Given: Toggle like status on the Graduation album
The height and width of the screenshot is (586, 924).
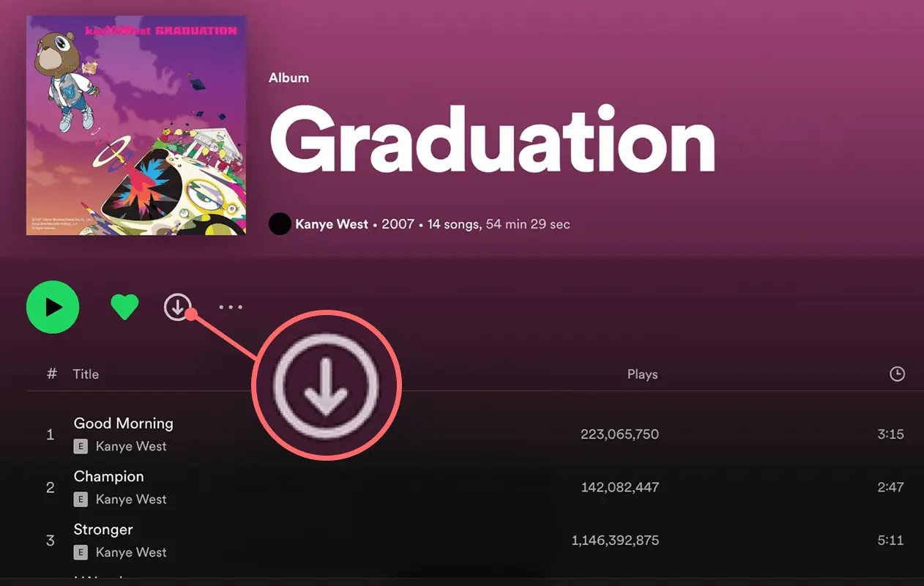Looking at the screenshot, I should tap(124, 307).
